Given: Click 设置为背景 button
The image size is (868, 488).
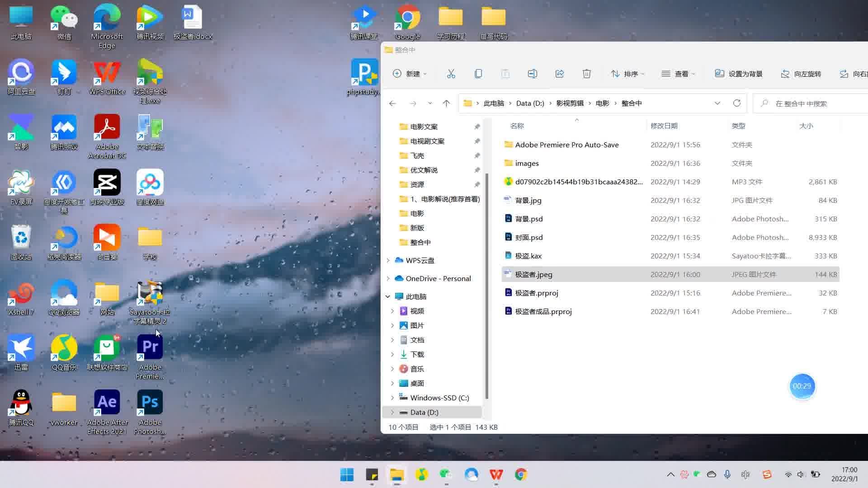Looking at the screenshot, I should 739,74.
